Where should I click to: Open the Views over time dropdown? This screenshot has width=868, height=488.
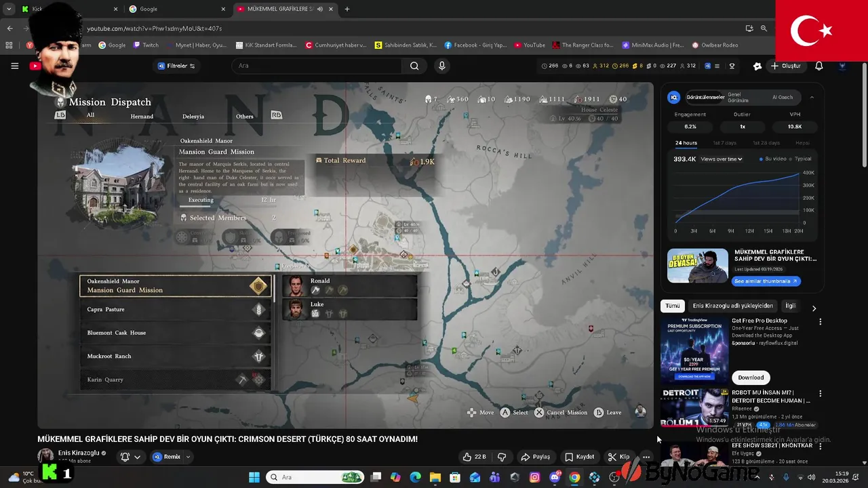coord(722,159)
